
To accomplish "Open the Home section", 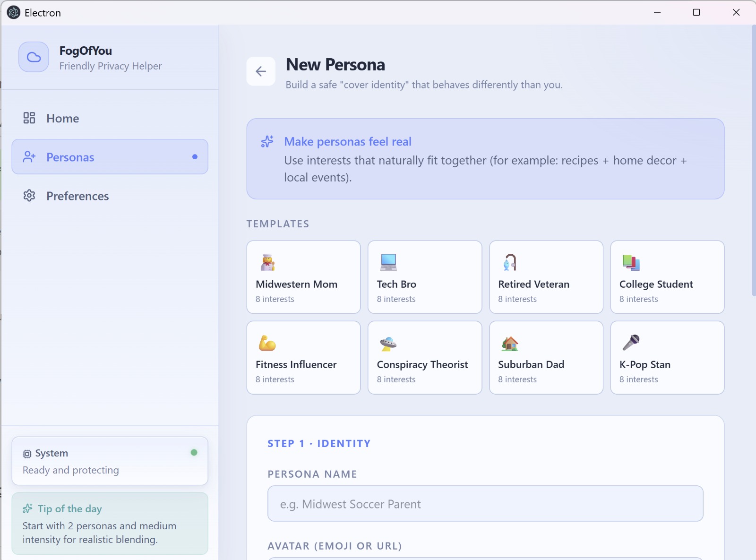I will (110, 118).
